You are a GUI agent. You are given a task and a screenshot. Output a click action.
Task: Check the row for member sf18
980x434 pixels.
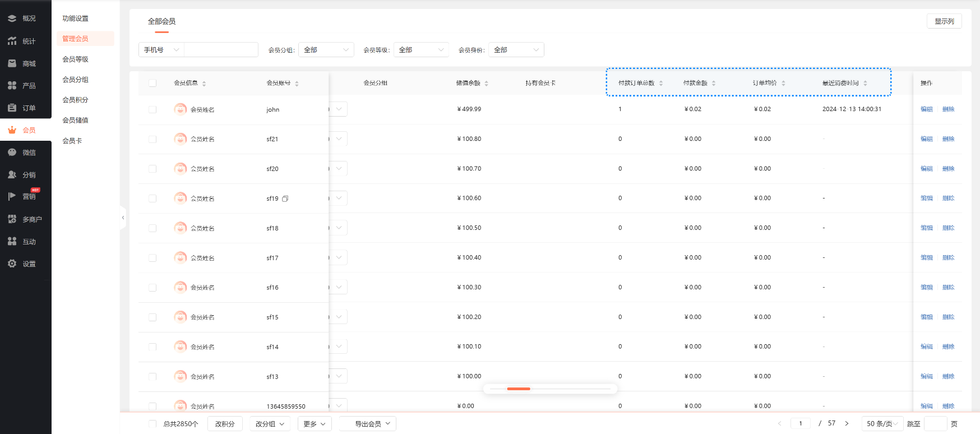coord(152,228)
